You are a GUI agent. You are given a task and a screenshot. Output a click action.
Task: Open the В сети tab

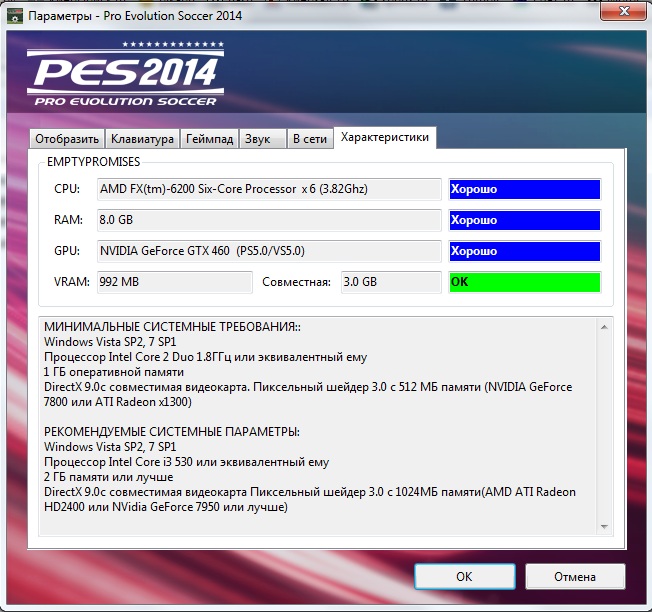pyautogui.click(x=310, y=138)
